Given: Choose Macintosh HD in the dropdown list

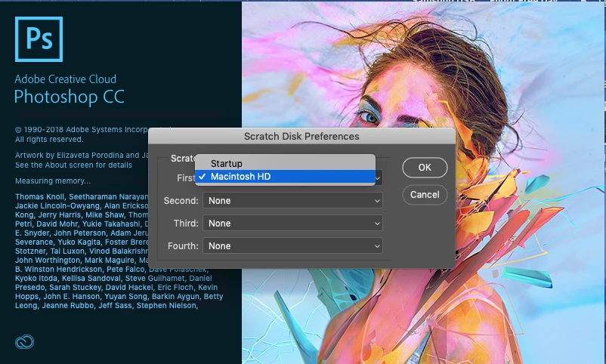Looking at the screenshot, I should [285, 177].
